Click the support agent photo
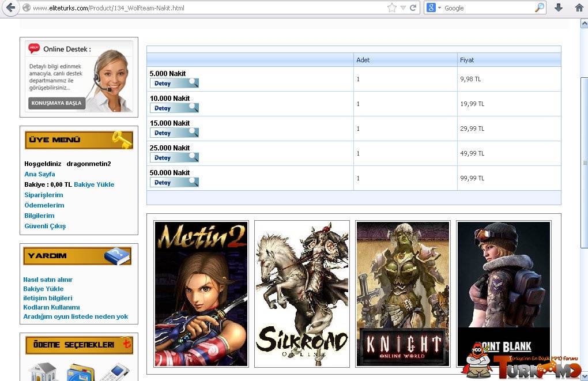 click(x=111, y=81)
